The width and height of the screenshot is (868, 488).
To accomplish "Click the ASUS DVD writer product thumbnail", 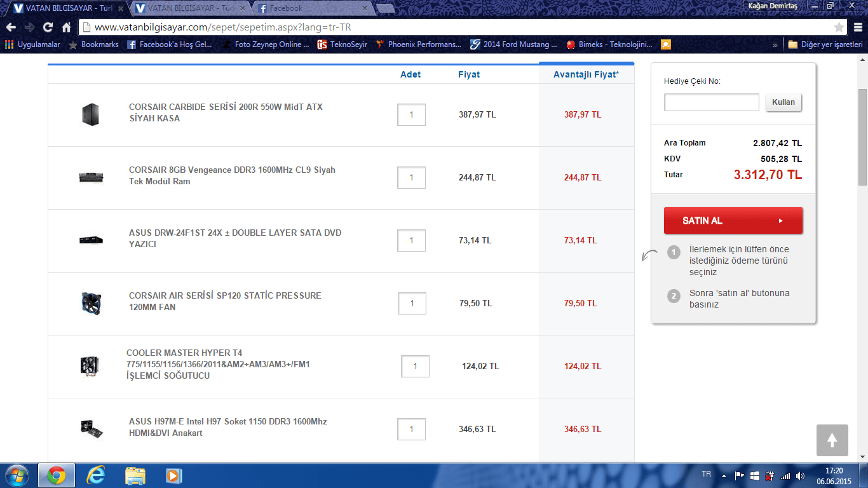I will [91, 240].
